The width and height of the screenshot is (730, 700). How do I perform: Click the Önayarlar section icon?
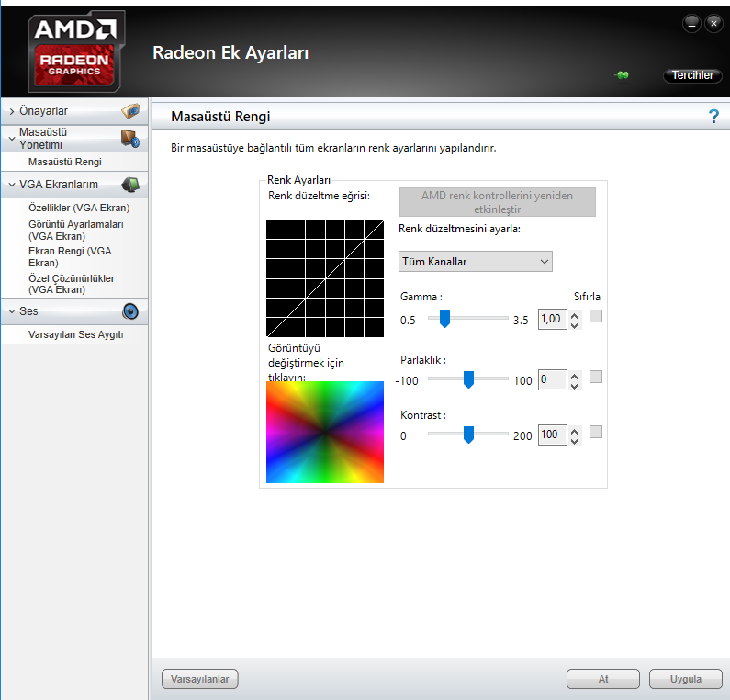tap(130, 111)
